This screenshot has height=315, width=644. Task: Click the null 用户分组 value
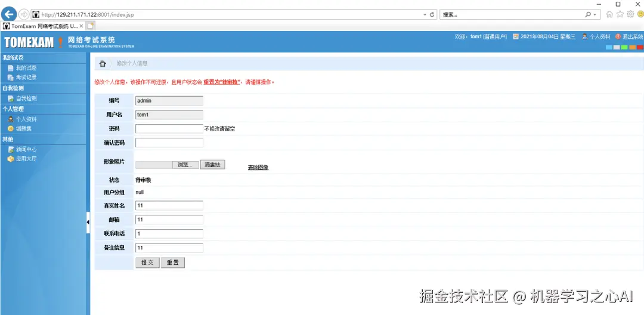tap(140, 192)
